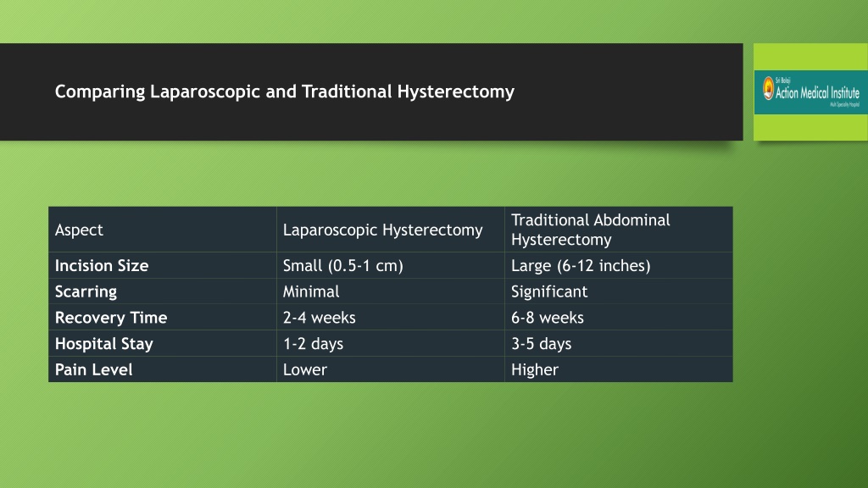Select the Minimal scarring cell
This screenshot has width=868, height=488.
(x=391, y=291)
